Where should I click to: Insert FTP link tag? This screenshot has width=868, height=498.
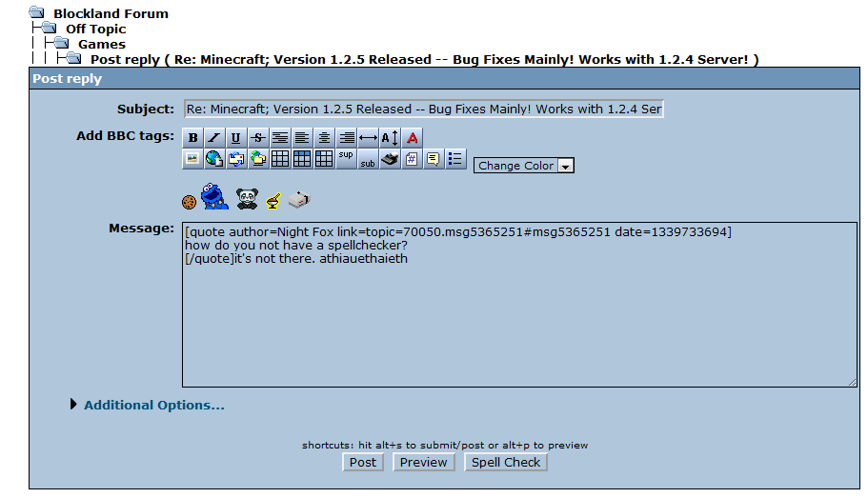pos(258,159)
